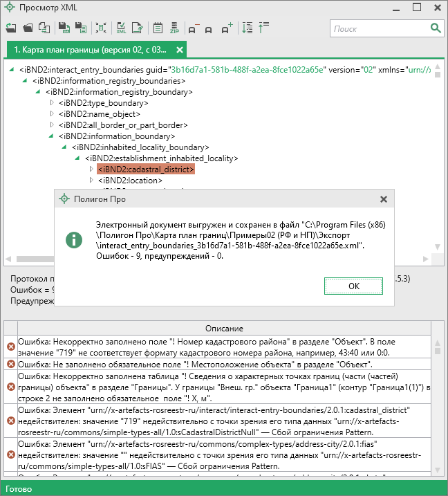448x496 pixels.
Task: Click the black folder icon in toolbar
Action: 28,28
